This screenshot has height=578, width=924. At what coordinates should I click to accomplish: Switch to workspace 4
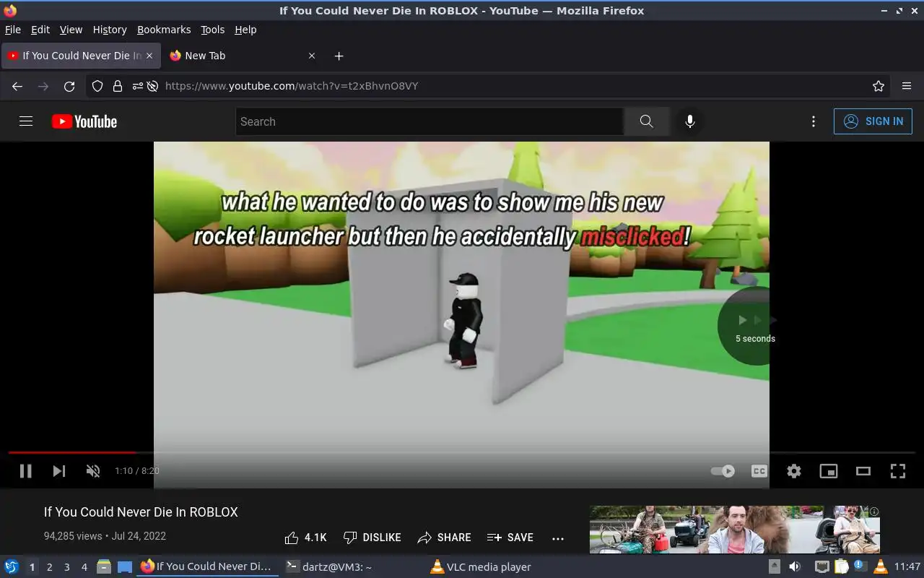click(84, 567)
